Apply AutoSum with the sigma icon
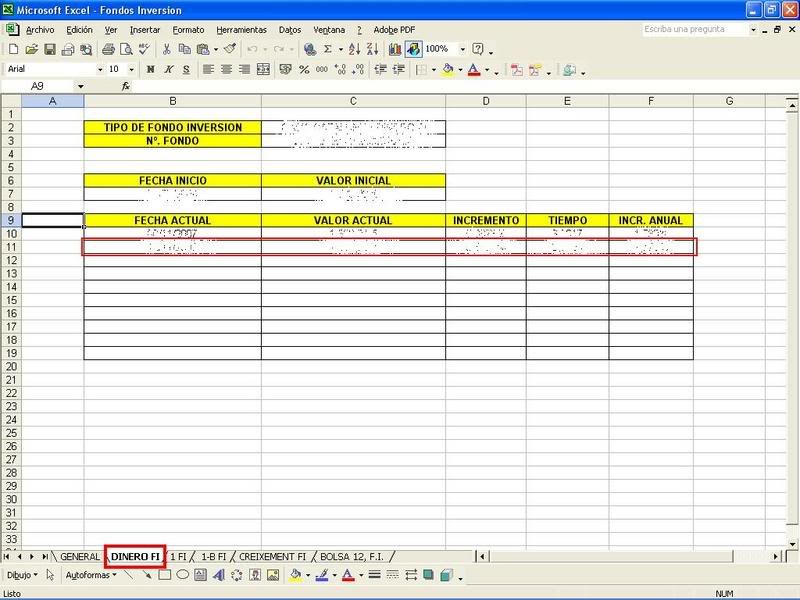 tap(328, 49)
